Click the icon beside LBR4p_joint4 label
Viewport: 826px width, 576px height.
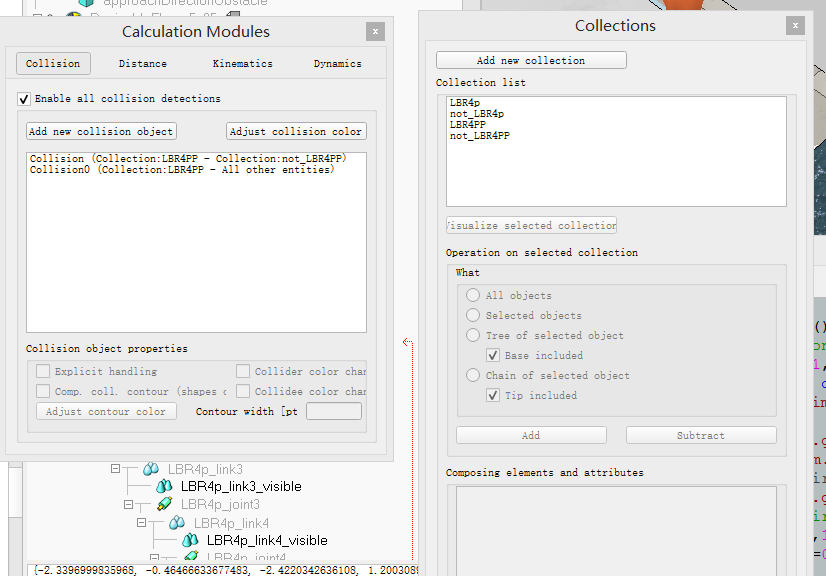(x=190, y=557)
